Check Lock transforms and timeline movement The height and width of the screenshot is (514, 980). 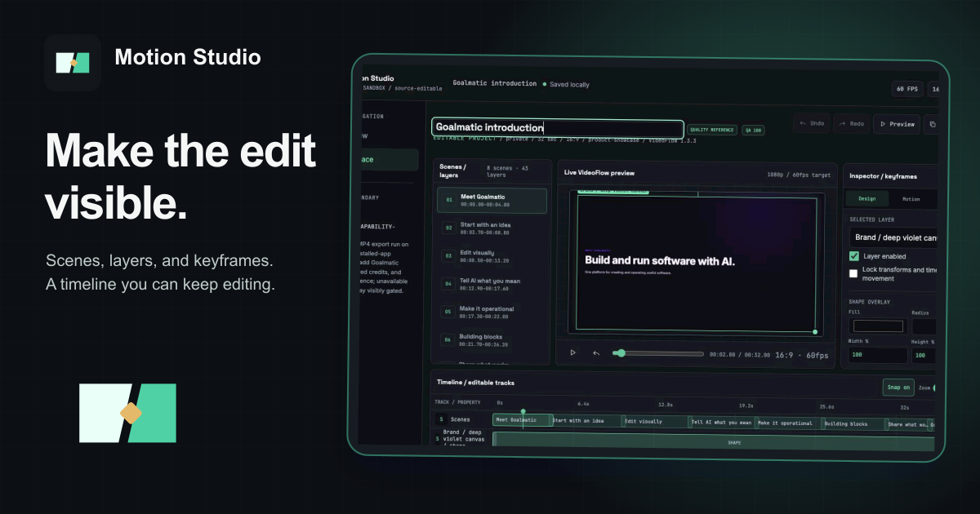[854, 273]
